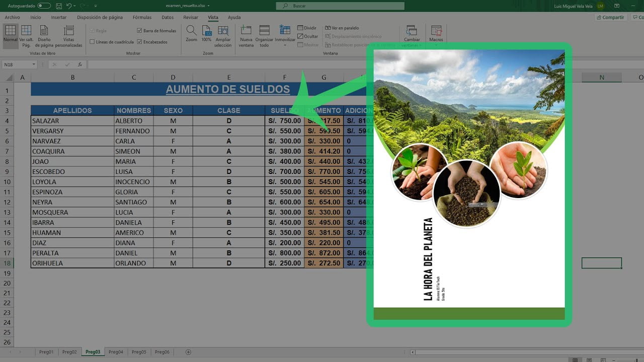The image size is (644, 362).
Task: Click the Compartir button
Action: [610, 17]
